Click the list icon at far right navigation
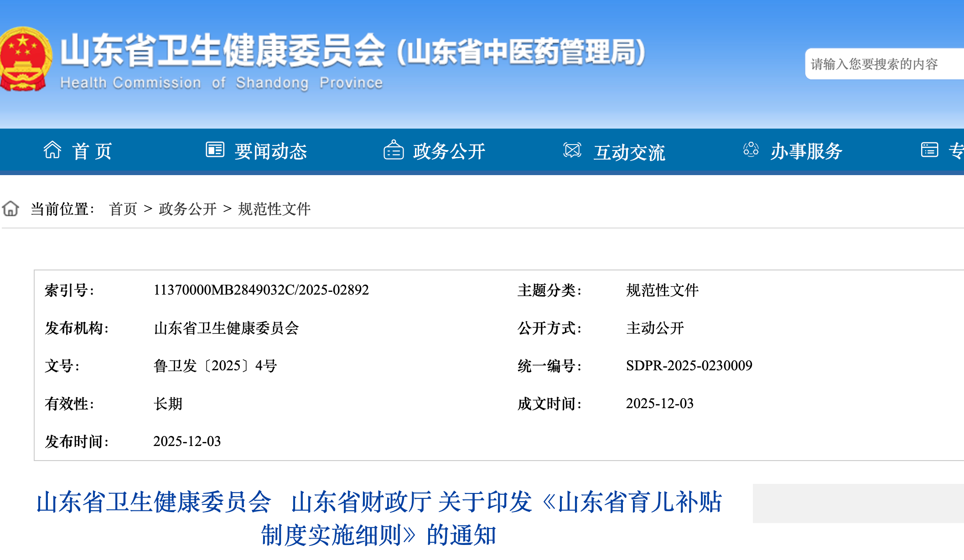 coord(929,150)
